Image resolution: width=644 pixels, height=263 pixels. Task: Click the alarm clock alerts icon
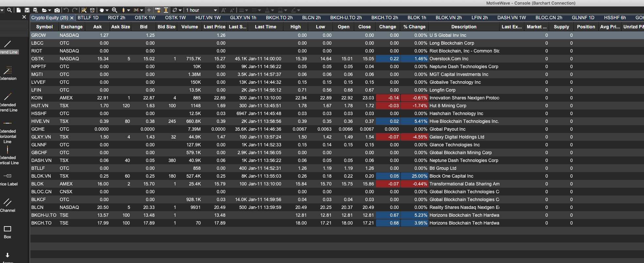(x=92, y=10)
